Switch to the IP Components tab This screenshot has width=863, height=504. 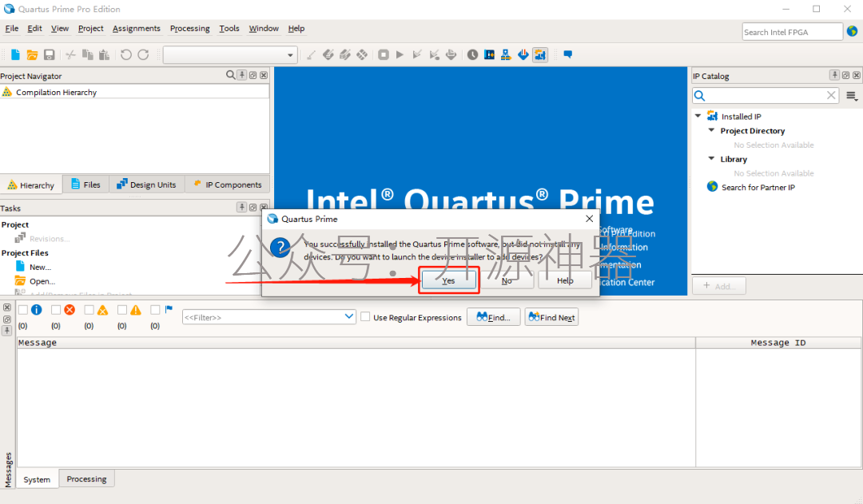[x=227, y=185]
